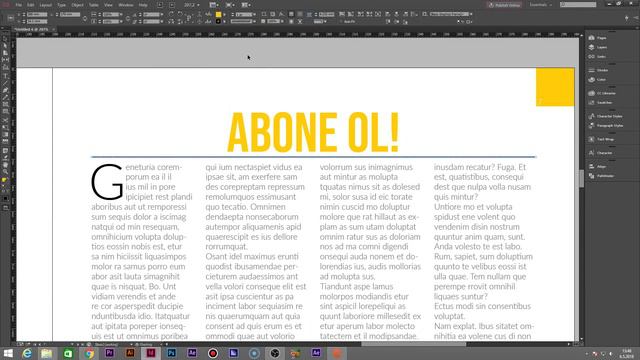Open the Character Styles panel
The height and width of the screenshot is (360, 640).
coord(605,116)
